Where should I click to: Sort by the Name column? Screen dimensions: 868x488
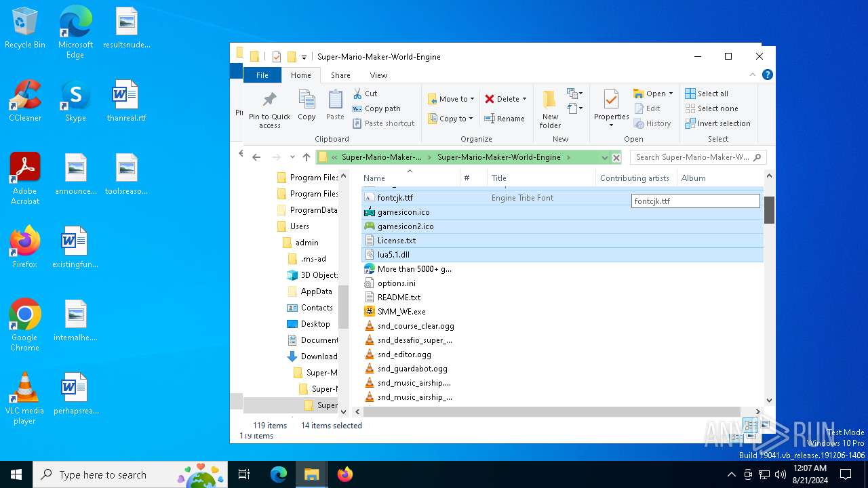click(x=410, y=178)
